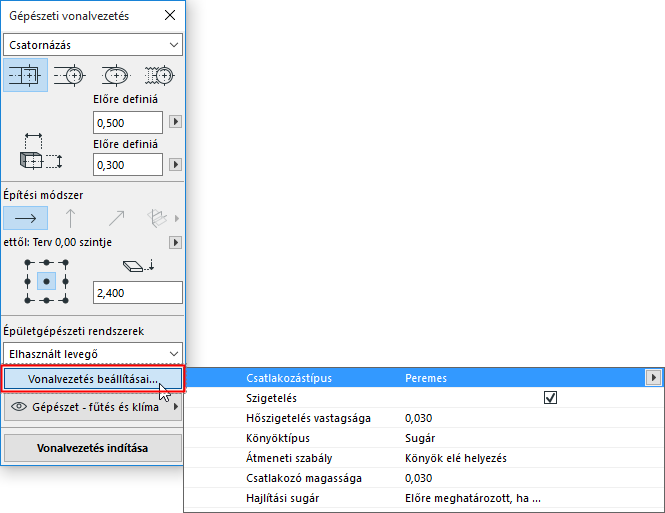Expand the Csatlakozástípus Peremes arrow
The height and width of the screenshot is (513, 665).
tap(653, 377)
